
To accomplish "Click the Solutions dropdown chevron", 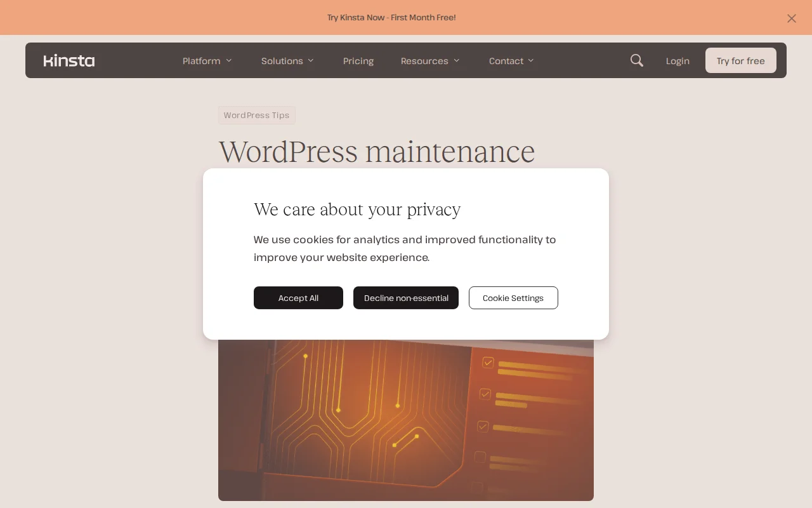I will click(x=310, y=61).
